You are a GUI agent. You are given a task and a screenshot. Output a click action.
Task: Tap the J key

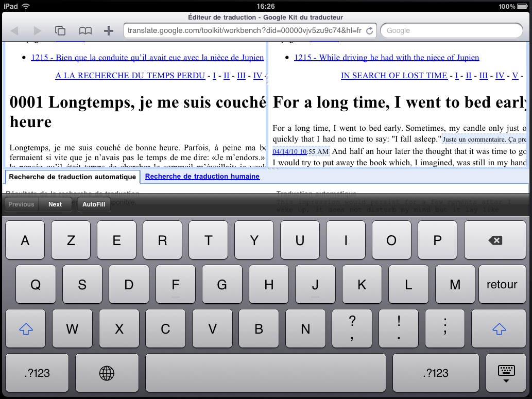point(315,284)
